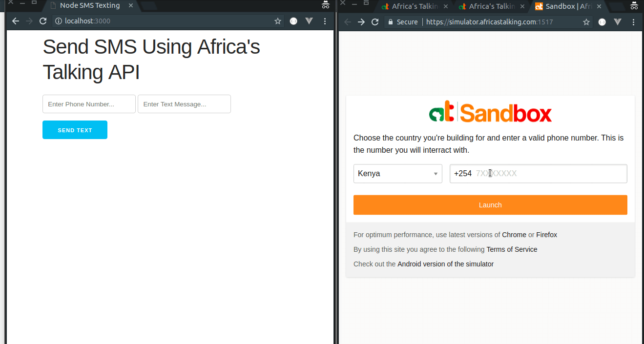The image size is (644, 344).
Task: Focus the Enter Text Message field
Action: [184, 104]
